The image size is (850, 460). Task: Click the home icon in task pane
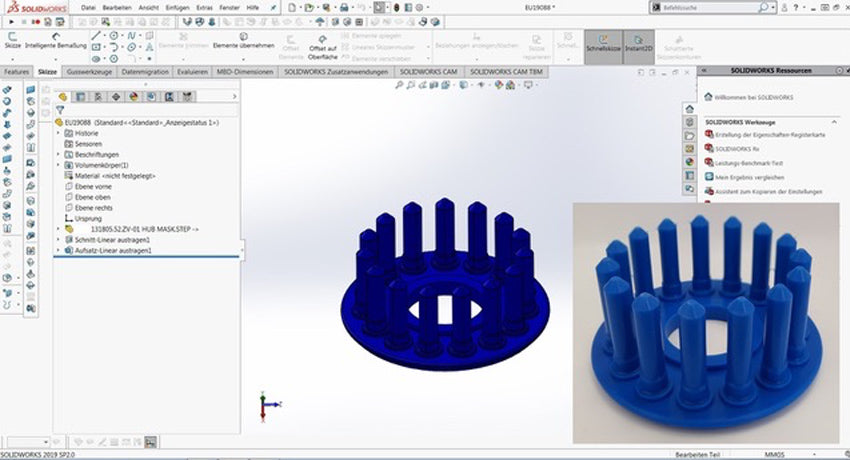(689, 109)
